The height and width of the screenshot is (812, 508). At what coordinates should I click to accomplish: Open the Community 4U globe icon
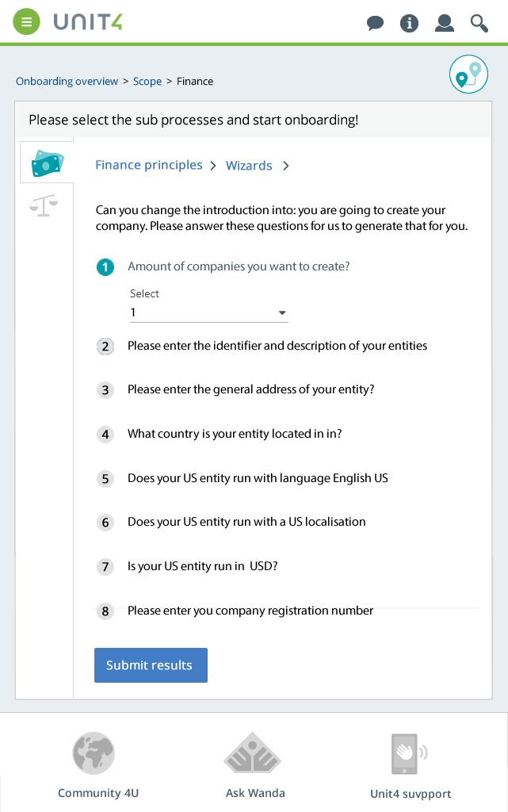tap(93, 753)
